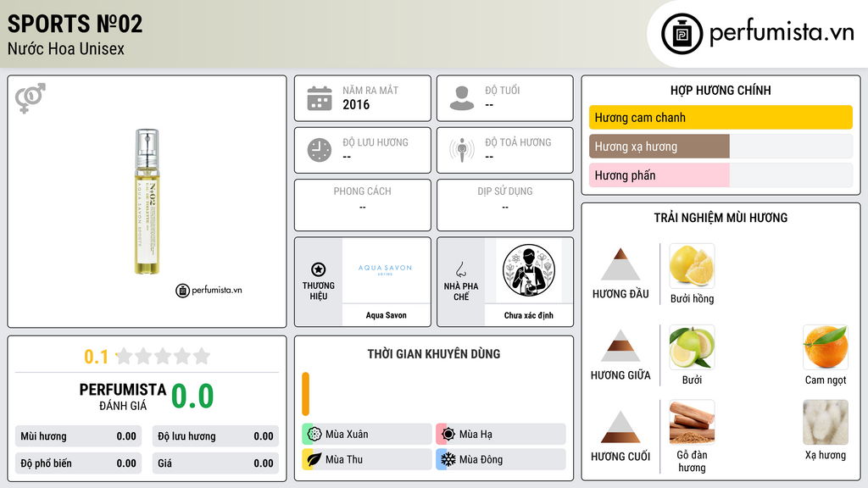Click the Độ phổ biến 0.00 score row
Viewport: 868px width, 488px height.
coord(79,463)
